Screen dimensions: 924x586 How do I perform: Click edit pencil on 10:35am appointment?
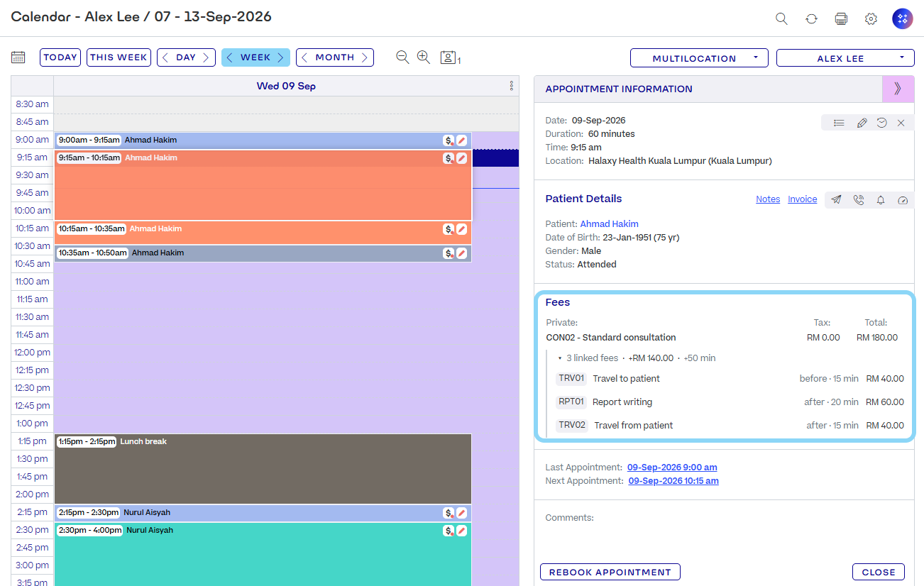click(x=462, y=253)
